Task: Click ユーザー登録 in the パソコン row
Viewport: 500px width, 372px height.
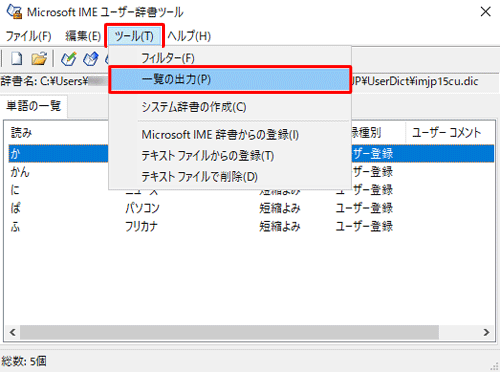Action: (364, 208)
